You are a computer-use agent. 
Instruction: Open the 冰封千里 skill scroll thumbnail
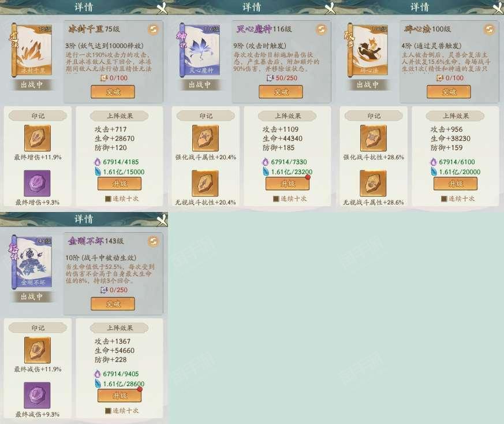pyautogui.click(x=32, y=50)
